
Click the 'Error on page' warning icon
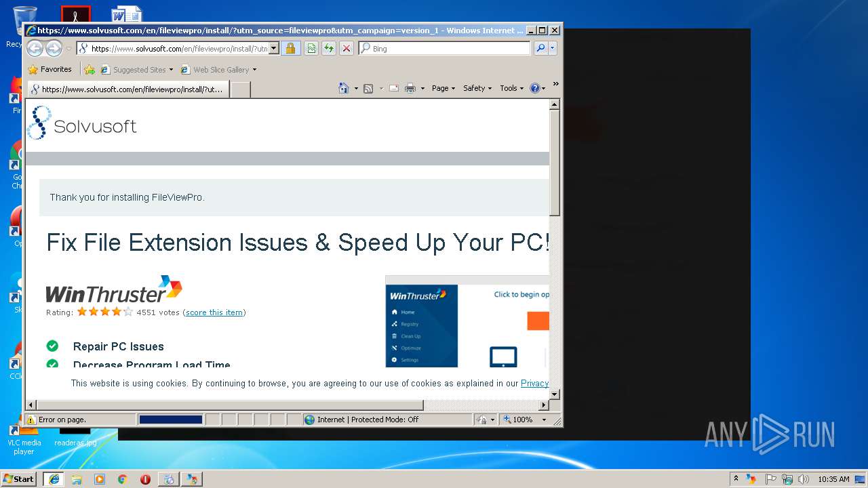[x=31, y=420]
